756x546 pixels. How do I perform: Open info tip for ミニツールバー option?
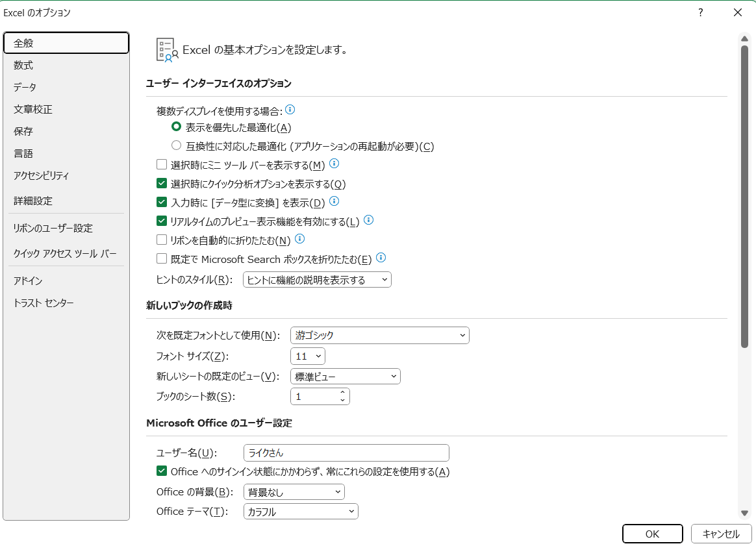[x=334, y=164]
